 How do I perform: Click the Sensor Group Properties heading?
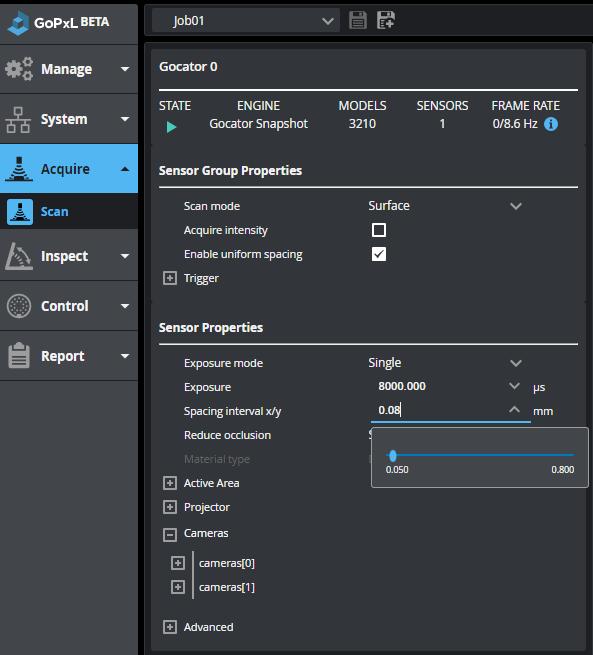click(x=230, y=171)
